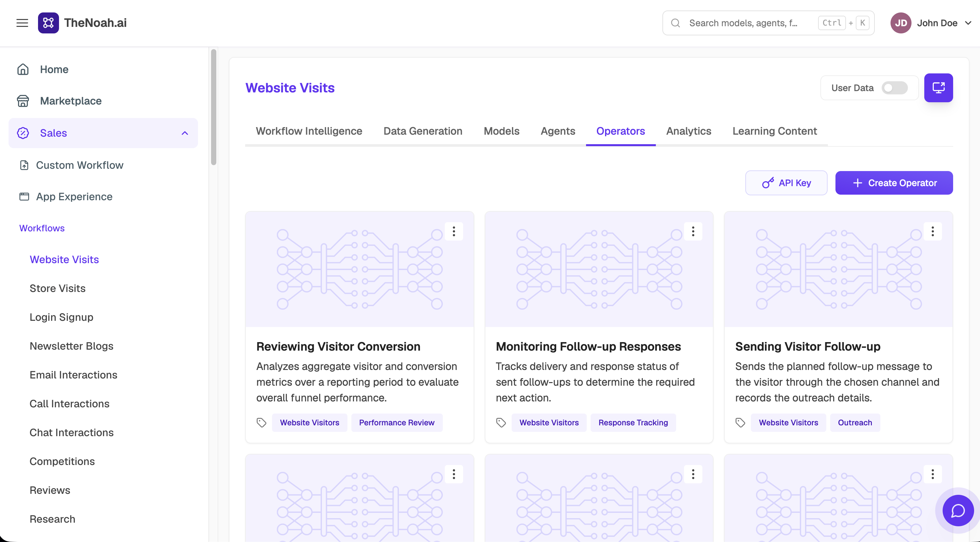
Task: Click the Marketplace store icon
Action: [23, 101]
